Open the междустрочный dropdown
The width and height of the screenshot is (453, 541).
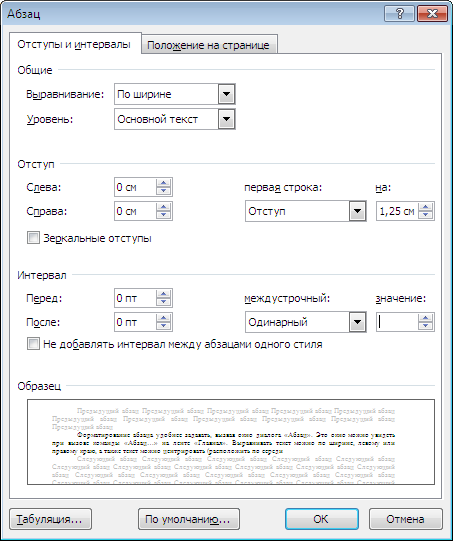pyautogui.click(x=357, y=322)
